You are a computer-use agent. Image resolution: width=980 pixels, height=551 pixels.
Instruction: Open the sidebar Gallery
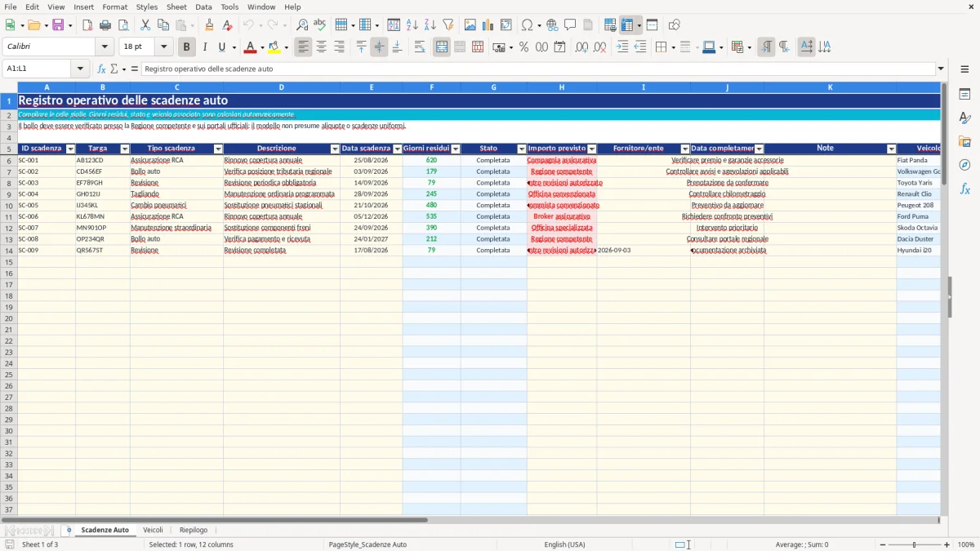coord(965,142)
